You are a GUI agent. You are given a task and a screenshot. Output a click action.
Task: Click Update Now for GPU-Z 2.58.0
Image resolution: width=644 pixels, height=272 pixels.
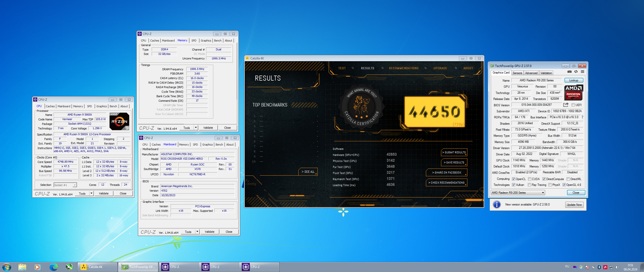pos(574,205)
